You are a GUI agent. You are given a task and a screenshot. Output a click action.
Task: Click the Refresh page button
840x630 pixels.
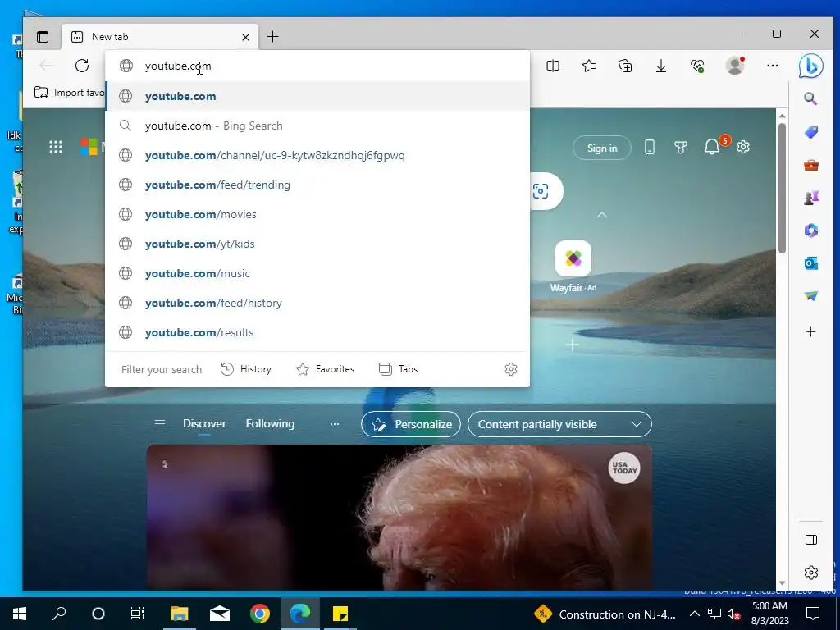[x=82, y=66]
